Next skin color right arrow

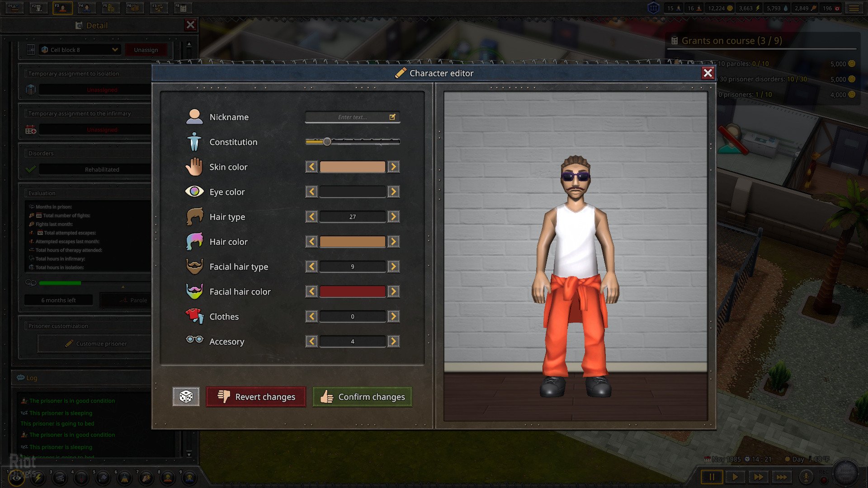393,167
